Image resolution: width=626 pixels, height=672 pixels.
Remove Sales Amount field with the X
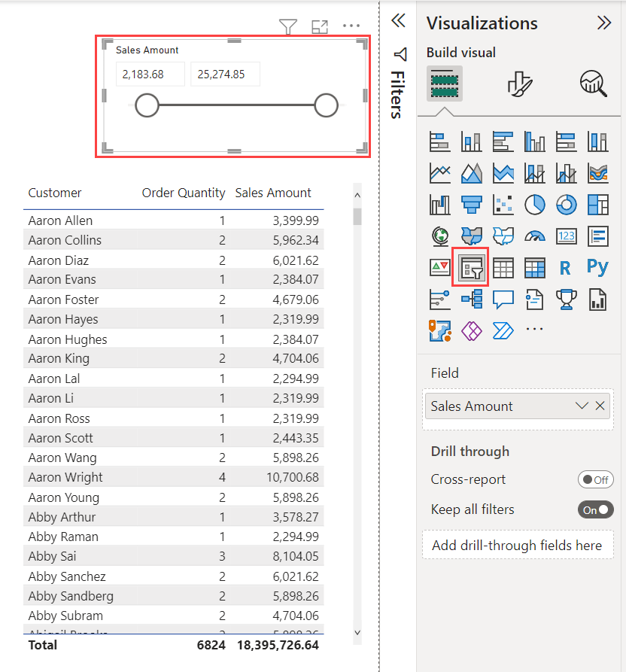tap(600, 406)
